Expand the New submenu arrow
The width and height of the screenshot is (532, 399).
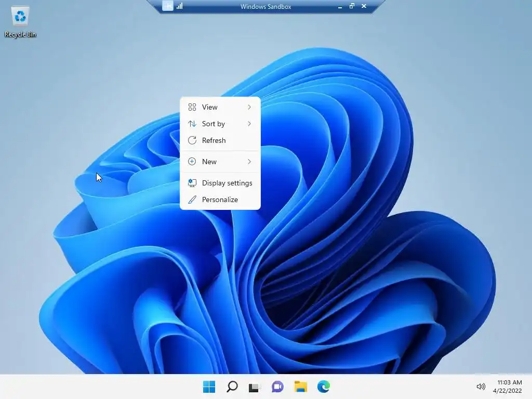coord(249,162)
